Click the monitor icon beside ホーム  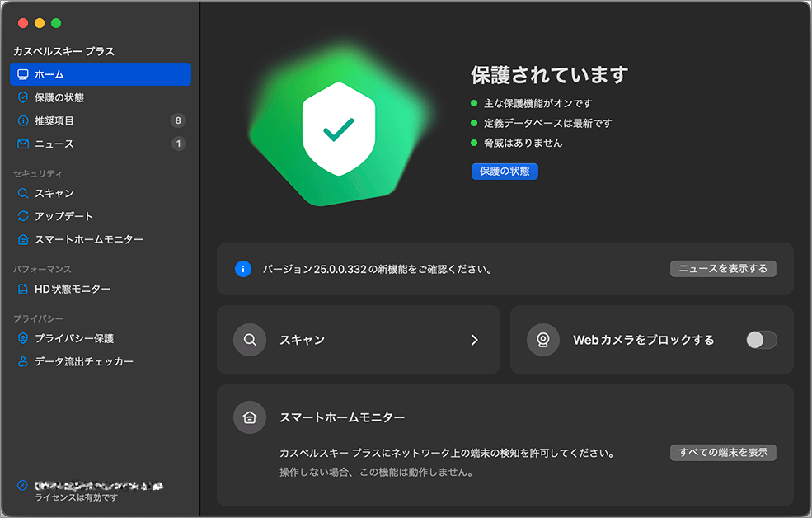point(23,74)
